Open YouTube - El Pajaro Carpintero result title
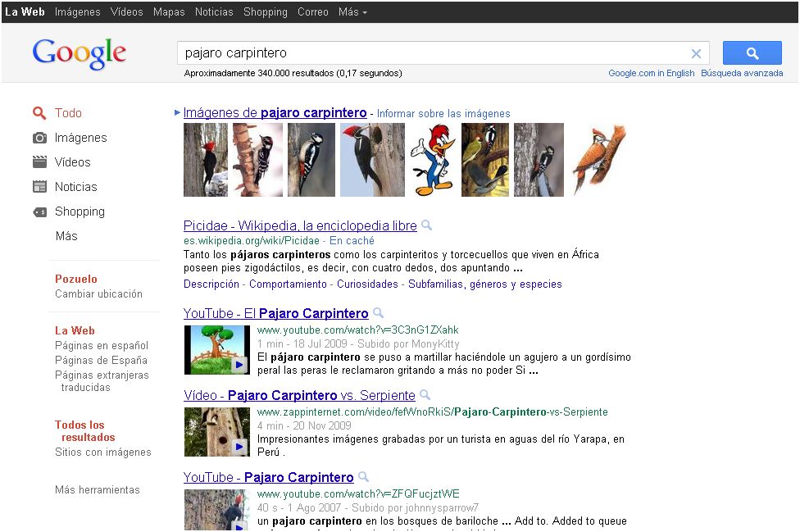 pos(276,313)
